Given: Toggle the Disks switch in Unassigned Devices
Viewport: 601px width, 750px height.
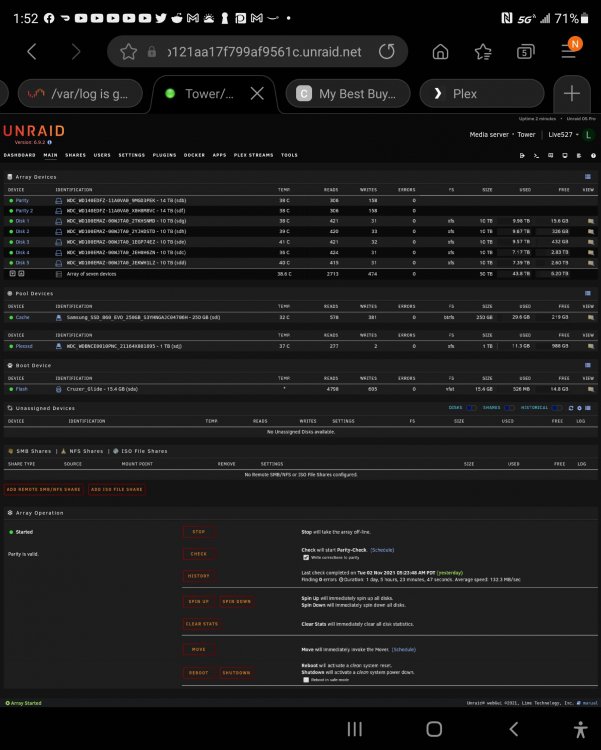Looking at the screenshot, I should [x=471, y=408].
